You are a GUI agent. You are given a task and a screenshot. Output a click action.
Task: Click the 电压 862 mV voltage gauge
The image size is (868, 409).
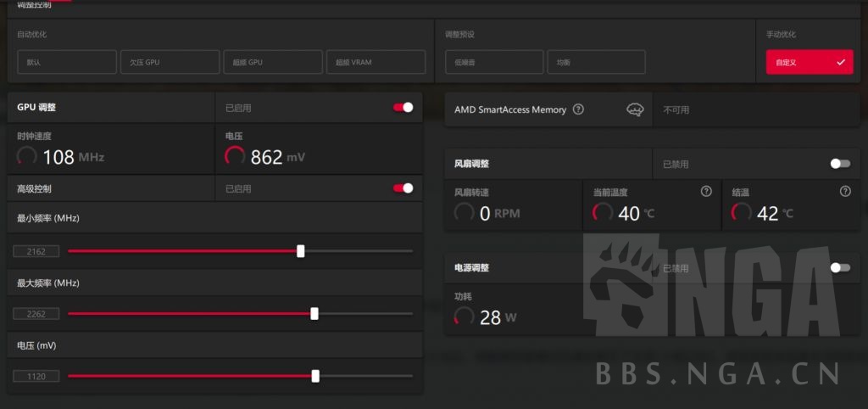[x=235, y=156]
